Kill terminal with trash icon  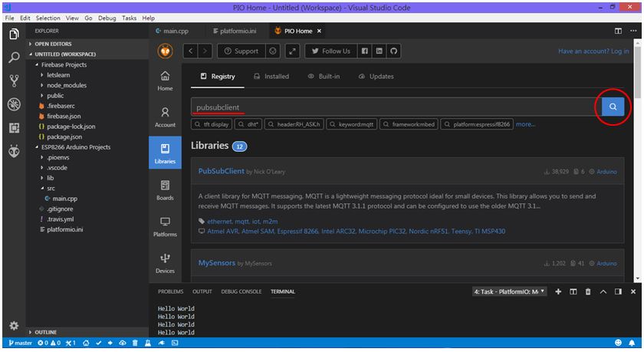[588, 291]
